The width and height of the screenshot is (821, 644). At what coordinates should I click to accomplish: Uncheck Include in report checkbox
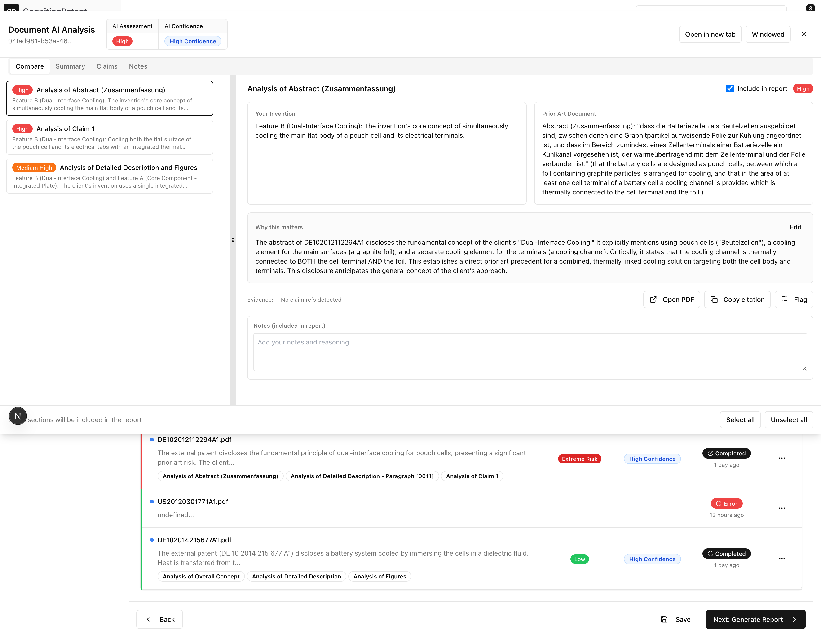point(730,88)
